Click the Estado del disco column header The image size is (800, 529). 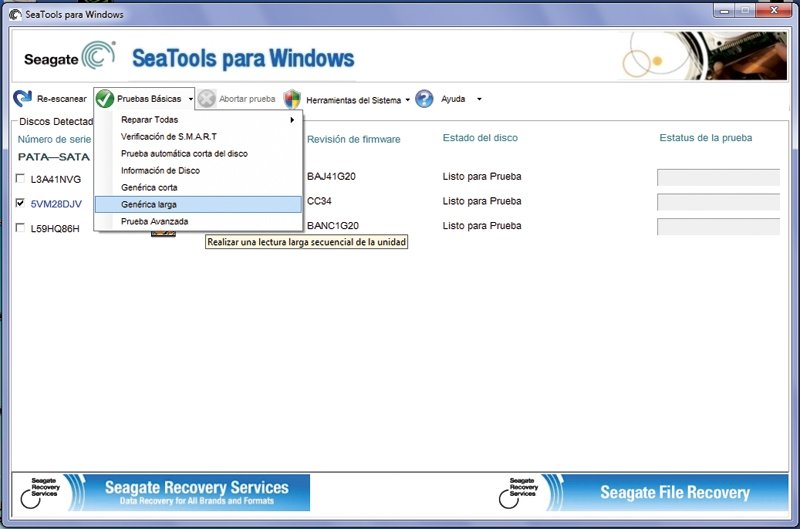(480, 138)
